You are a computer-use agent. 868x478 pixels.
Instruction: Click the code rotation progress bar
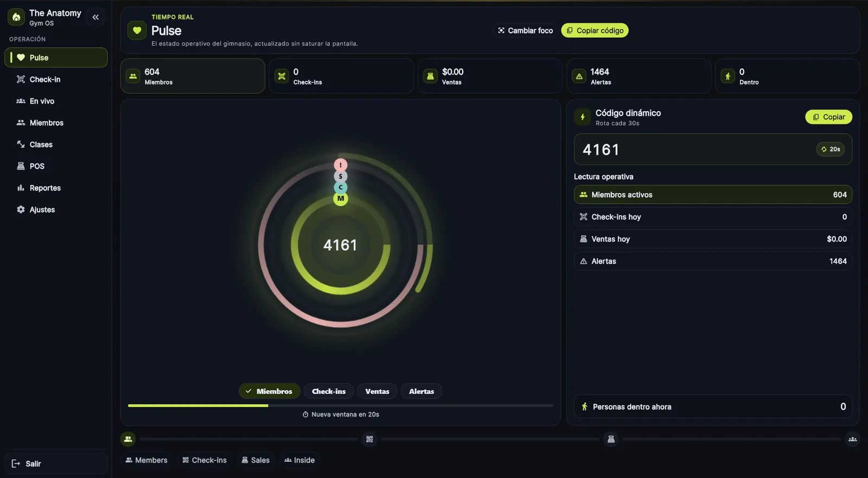tap(341, 405)
